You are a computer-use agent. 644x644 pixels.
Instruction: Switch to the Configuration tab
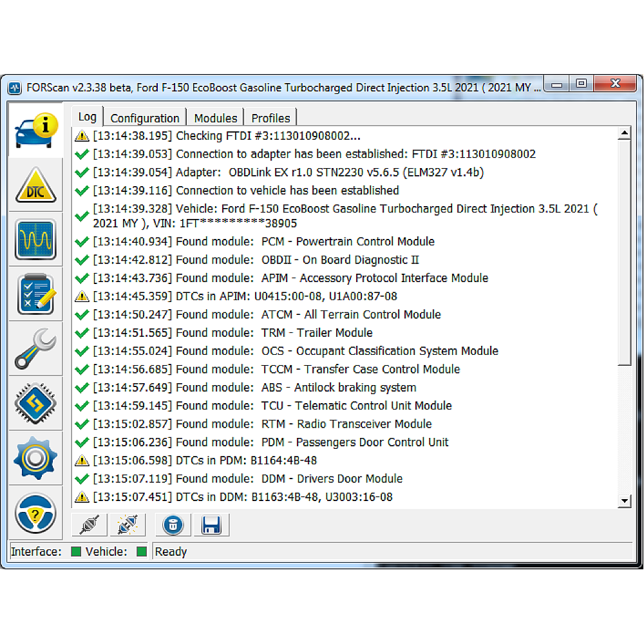(144, 118)
